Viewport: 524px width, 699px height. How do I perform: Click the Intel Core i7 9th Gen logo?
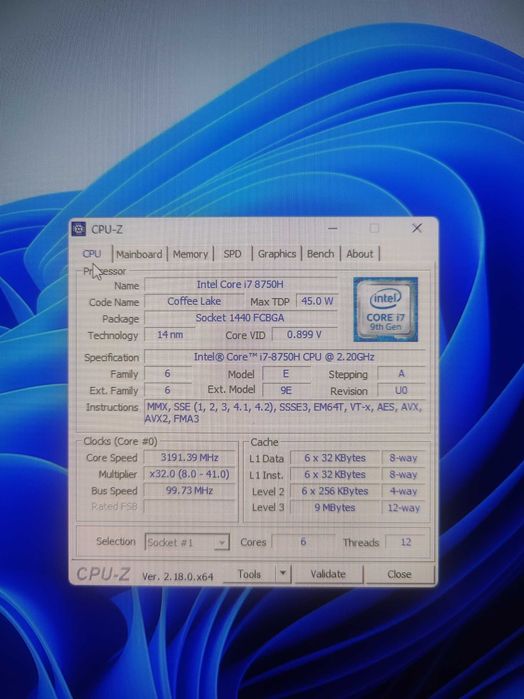pos(386,309)
